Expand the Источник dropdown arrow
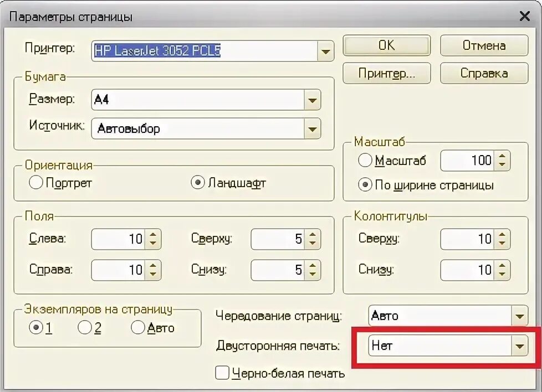Screen dimensions: 542x392 313,129
